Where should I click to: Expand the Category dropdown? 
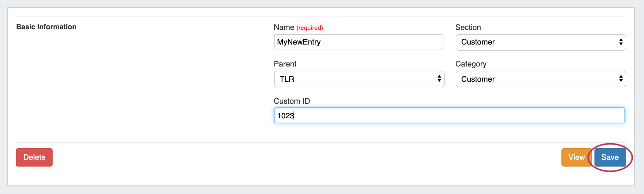click(540, 79)
